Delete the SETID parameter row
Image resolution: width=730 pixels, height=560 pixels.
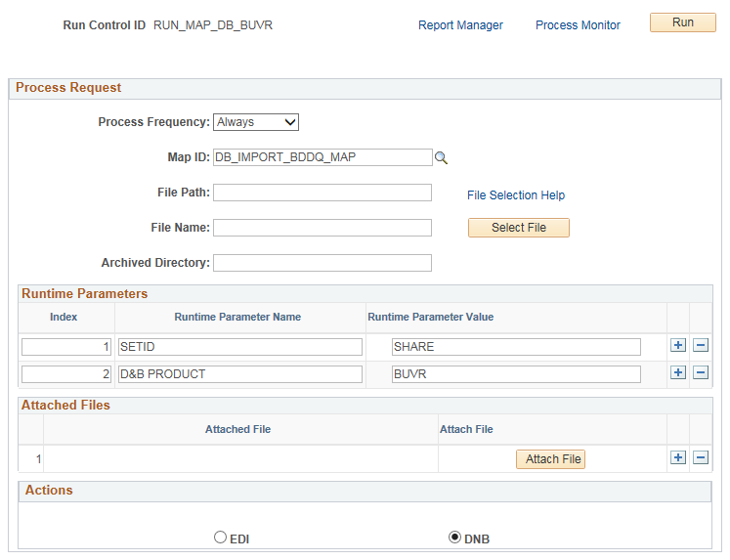701,345
